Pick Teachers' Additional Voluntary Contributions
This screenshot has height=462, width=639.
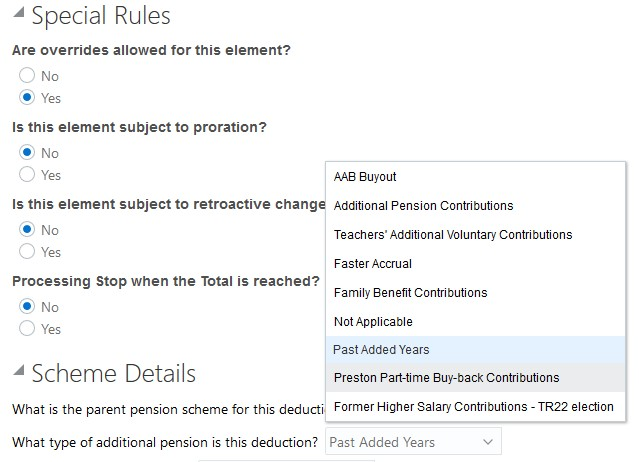(x=452, y=235)
